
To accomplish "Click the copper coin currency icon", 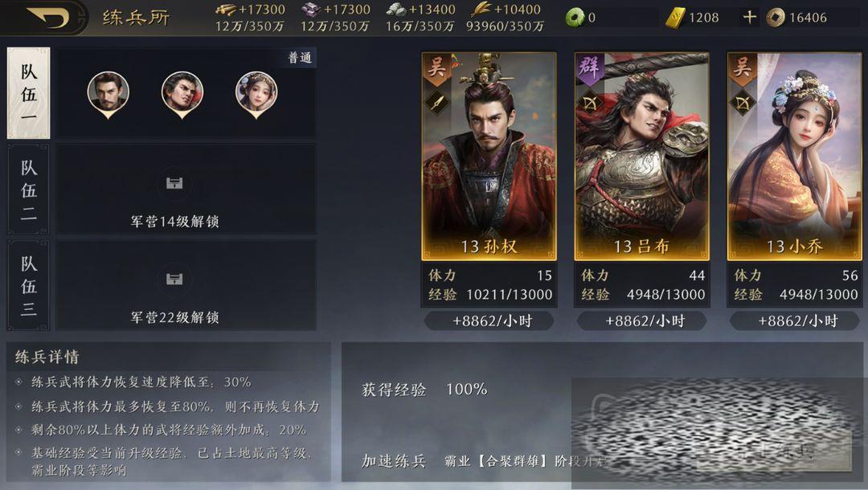I will tap(776, 18).
